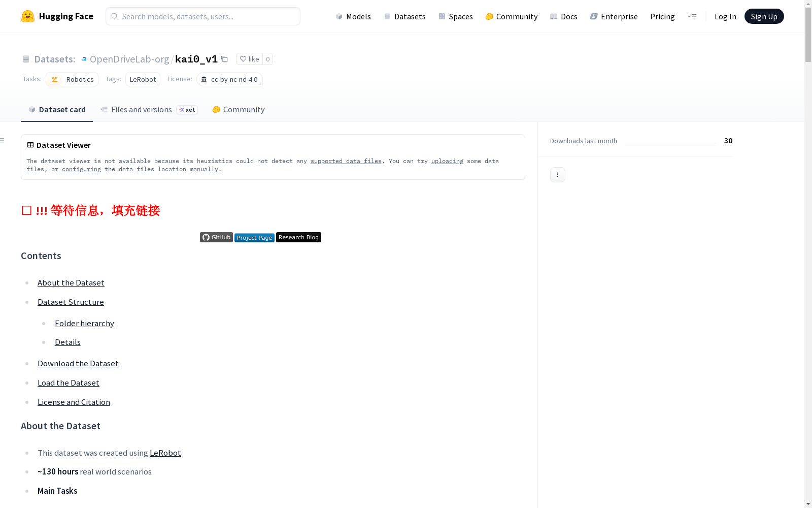812x508 pixels.
Task: Click the page vertical scrollbar thumb
Action: [808, 35]
